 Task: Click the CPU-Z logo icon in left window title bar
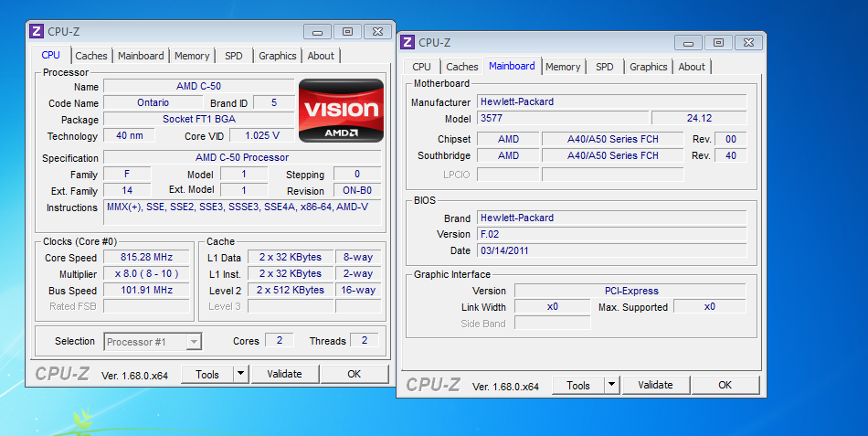click(37, 31)
